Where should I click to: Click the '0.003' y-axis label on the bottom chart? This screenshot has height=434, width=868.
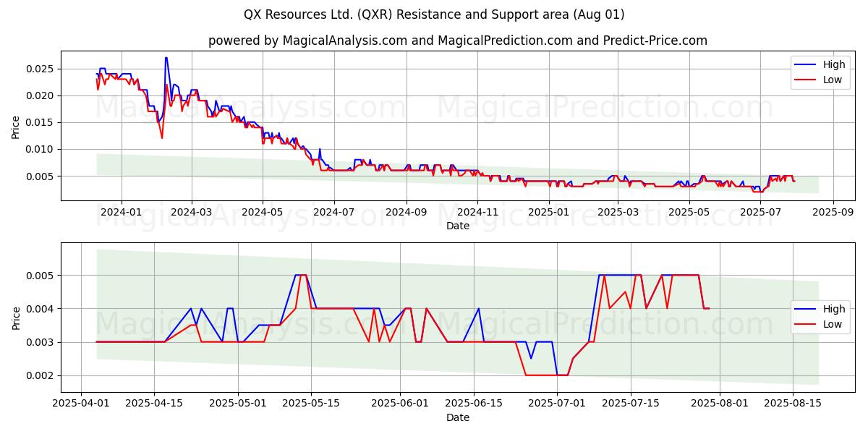(x=42, y=342)
